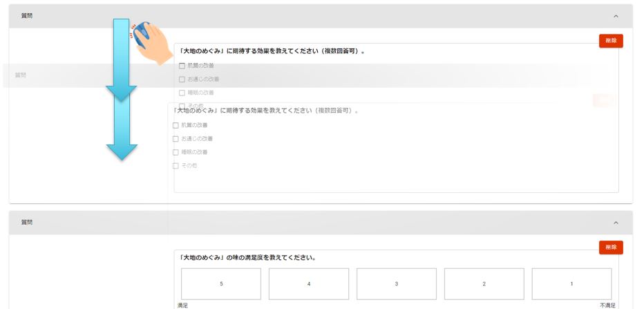Tick 肌質の改善 checkbox in the dragged question copy
644x309 pixels.
(x=176, y=125)
